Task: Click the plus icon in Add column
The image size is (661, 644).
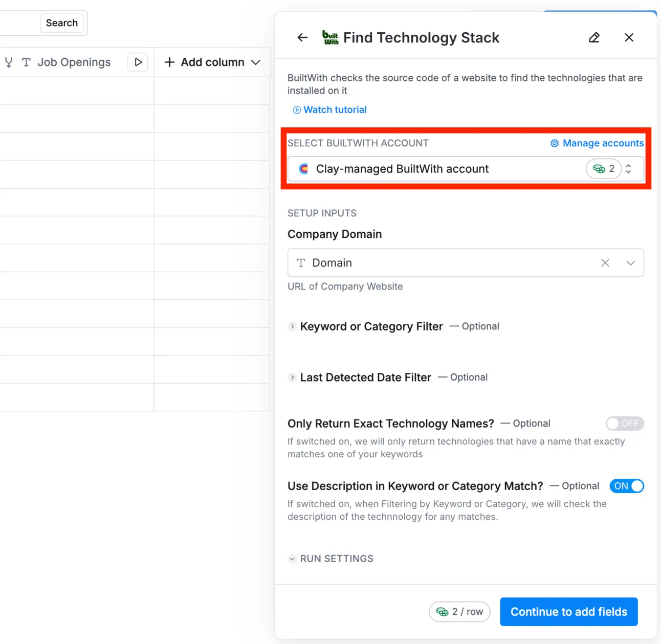Action: (169, 62)
